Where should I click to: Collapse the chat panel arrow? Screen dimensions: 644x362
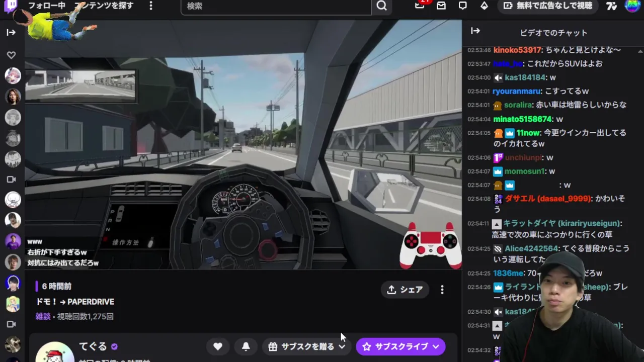pyautogui.click(x=475, y=31)
